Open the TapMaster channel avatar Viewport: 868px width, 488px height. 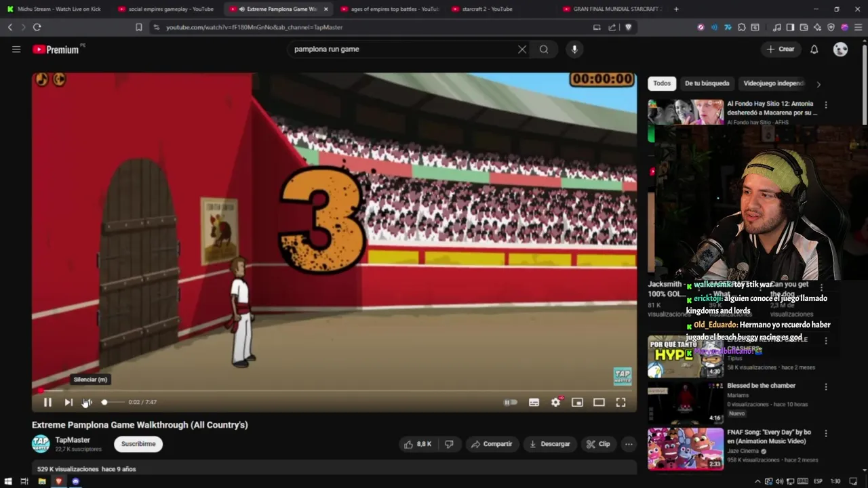pos(41,444)
